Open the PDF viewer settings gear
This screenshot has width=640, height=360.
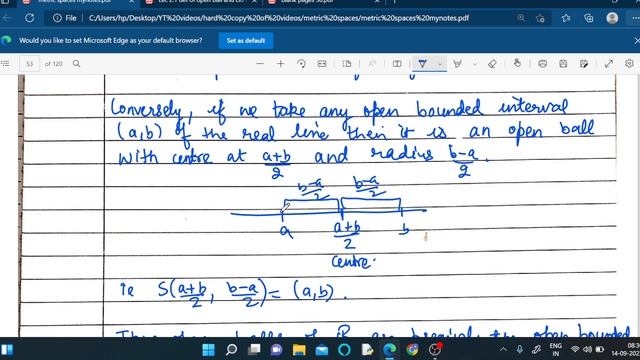tap(629, 64)
